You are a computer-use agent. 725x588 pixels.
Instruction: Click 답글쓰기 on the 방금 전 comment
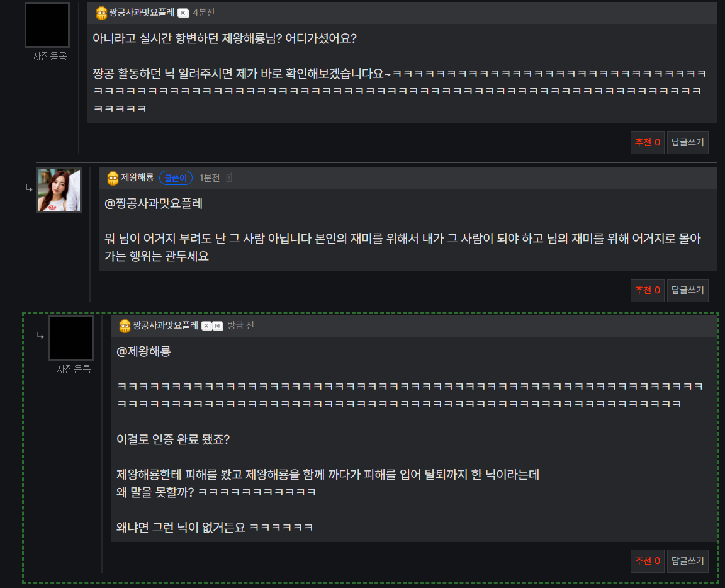[x=687, y=561]
